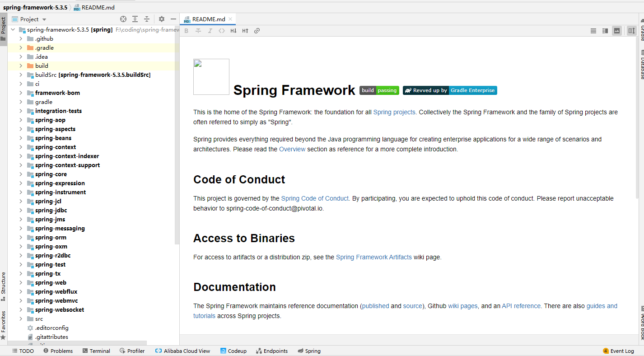The height and width of the screenshot is (356, 644).
Task: Expand the build folder
Action: tap(21, 66)
